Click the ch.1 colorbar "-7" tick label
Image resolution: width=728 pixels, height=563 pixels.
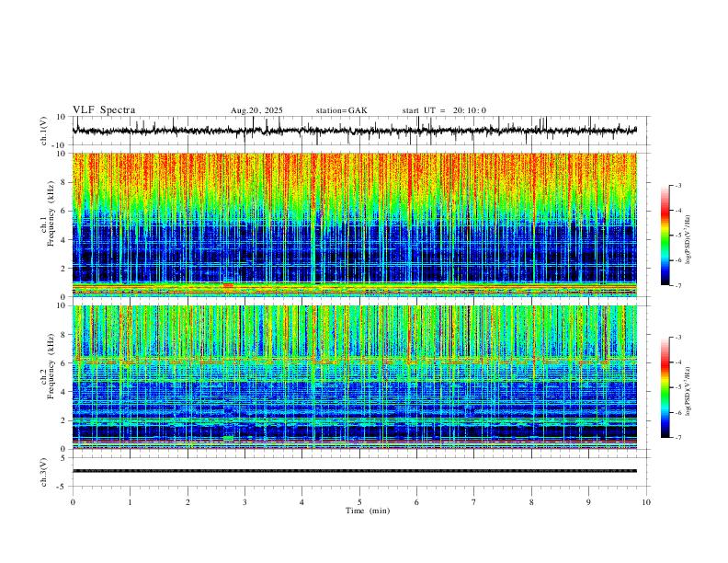[x=678, y=286]
